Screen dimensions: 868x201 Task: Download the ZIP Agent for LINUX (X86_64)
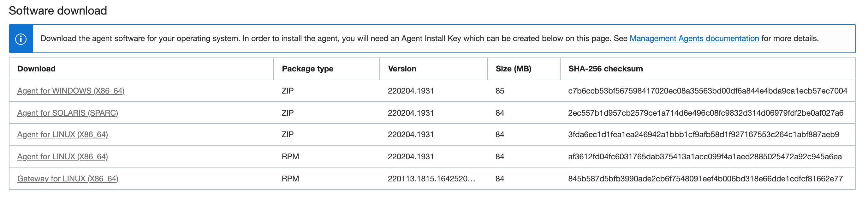(x=63, y=134)
